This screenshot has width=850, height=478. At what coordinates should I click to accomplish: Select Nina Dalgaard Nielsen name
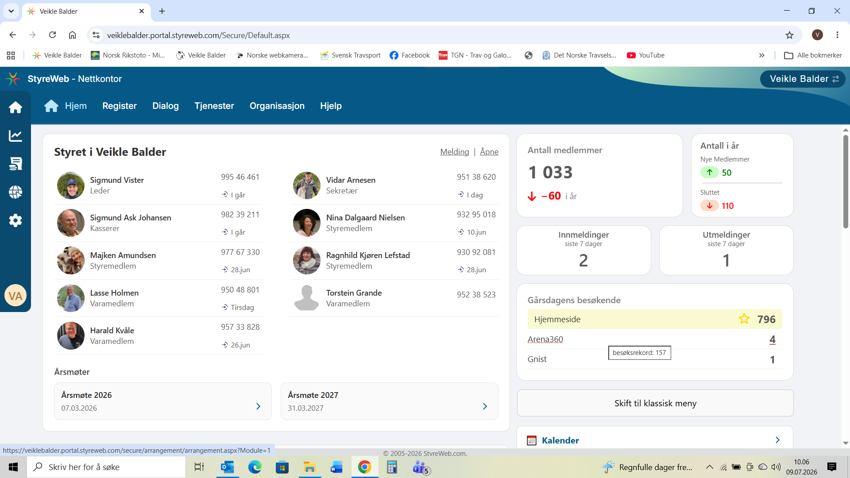coord(365,217)
